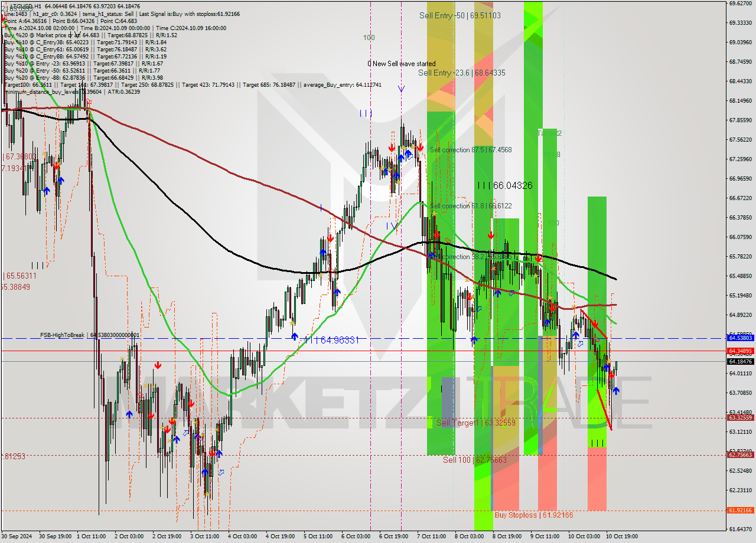
Task: Select the 'Buy %20 @ Entry -50' line
Action: 82,70
